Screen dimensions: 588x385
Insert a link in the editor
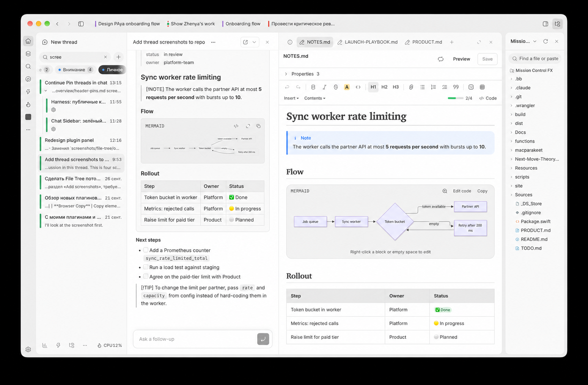coord(411,87)
